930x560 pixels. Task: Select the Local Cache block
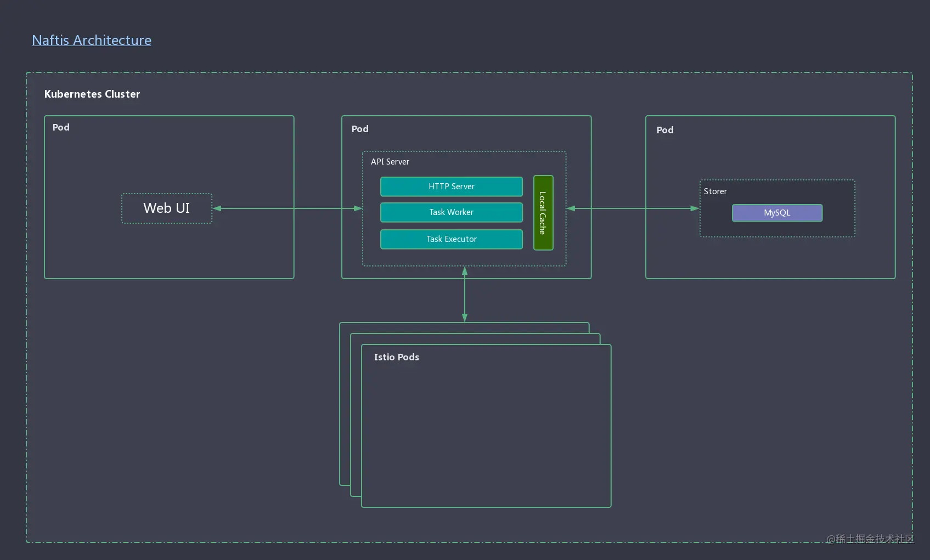click(x=543, y=213)
